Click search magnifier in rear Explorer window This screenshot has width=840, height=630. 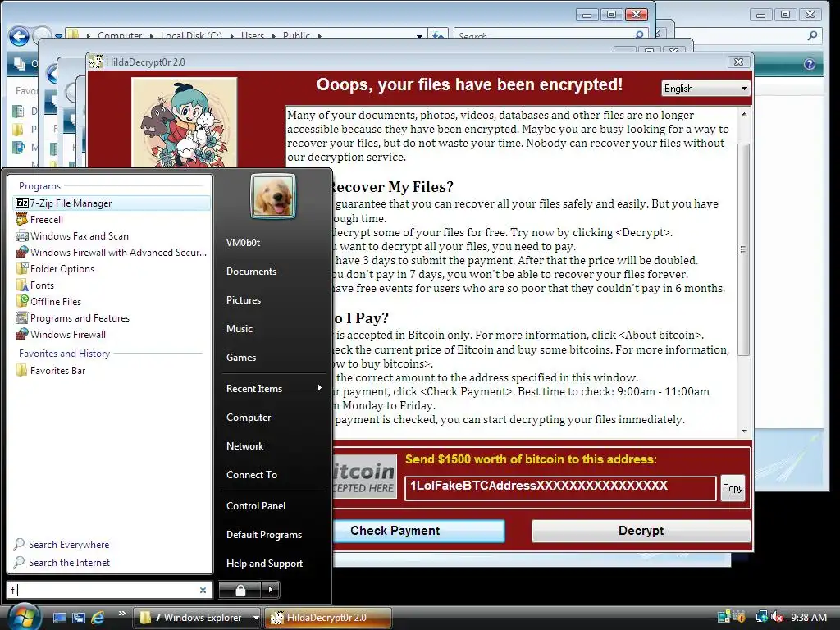[x=812, y=36]
